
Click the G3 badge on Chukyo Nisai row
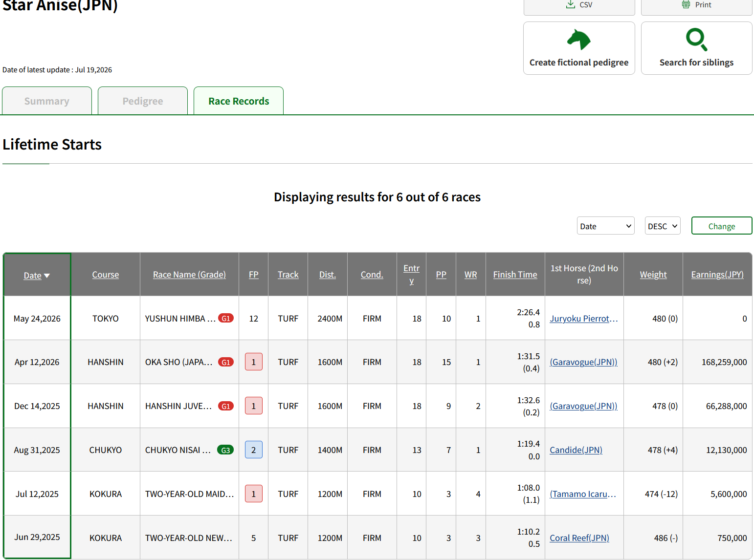(x=225, y=450)
